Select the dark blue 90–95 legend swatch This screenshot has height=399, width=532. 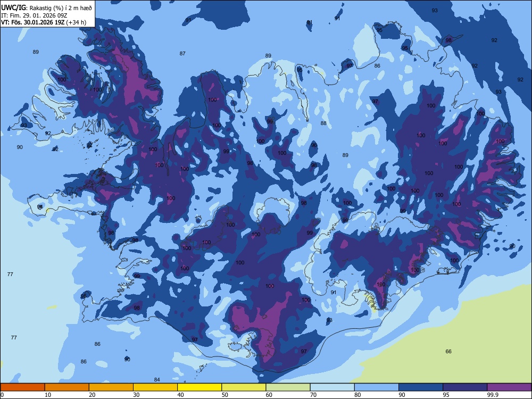point(421,387)
